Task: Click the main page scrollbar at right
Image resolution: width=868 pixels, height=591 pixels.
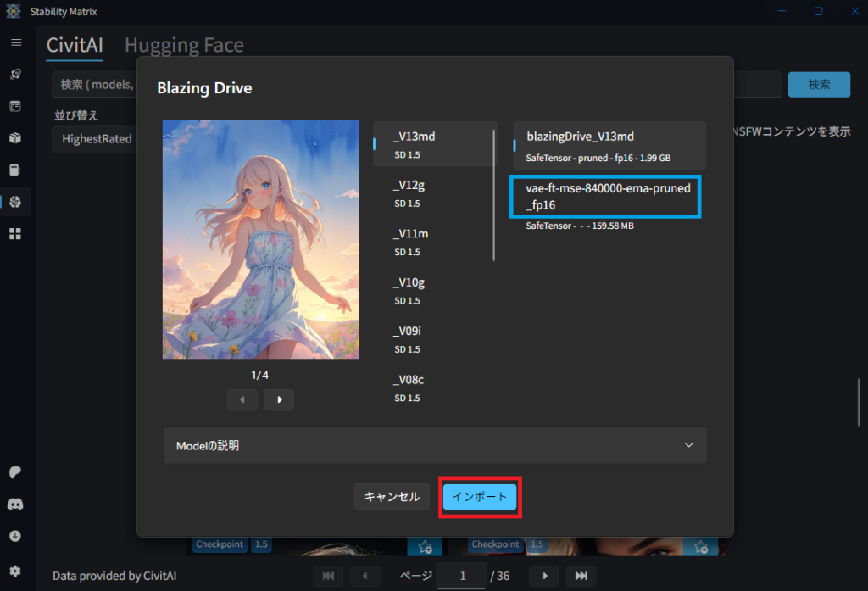Action: coord(860,403)
